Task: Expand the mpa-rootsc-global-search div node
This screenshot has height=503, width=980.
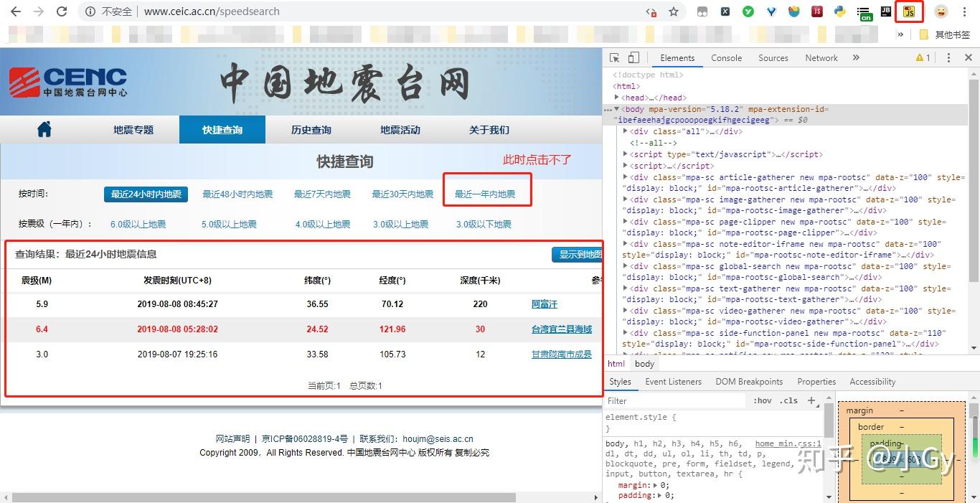Action: [626, 266]
